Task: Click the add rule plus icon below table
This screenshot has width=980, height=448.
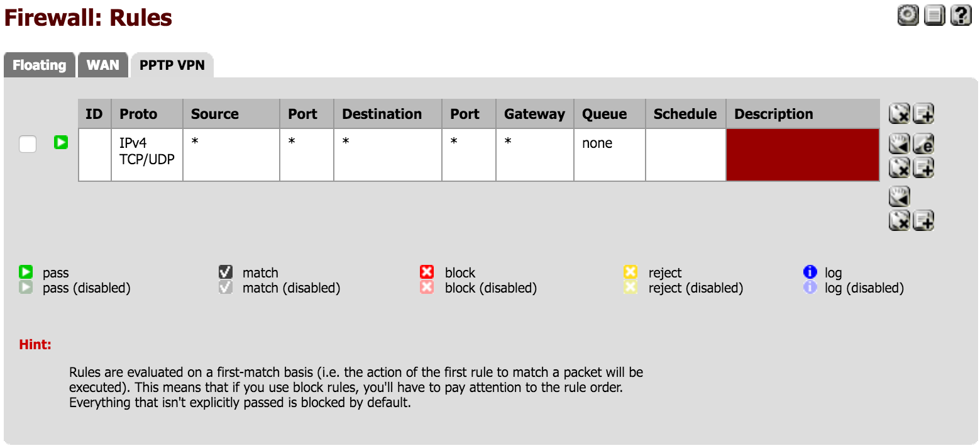Action: tap(923, 220)
